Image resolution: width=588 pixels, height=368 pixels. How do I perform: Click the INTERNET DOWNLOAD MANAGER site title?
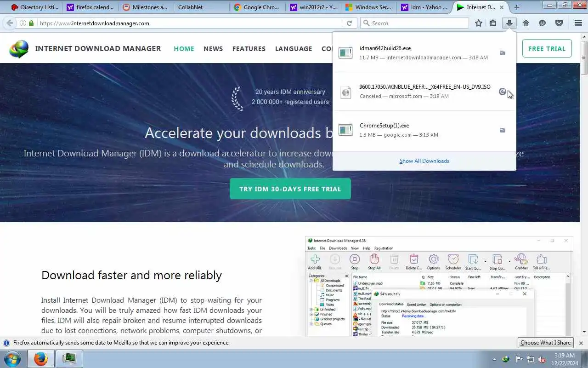pyautogui.click(x=98, y=49)
